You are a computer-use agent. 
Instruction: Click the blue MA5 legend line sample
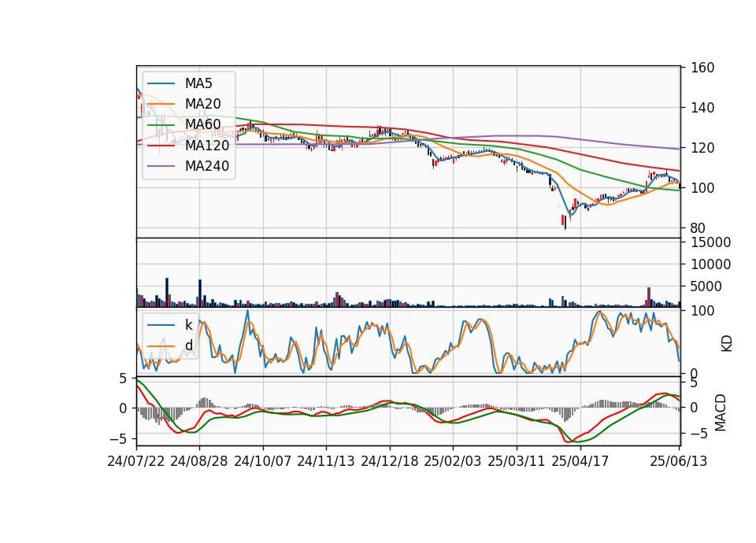[161, 83]
